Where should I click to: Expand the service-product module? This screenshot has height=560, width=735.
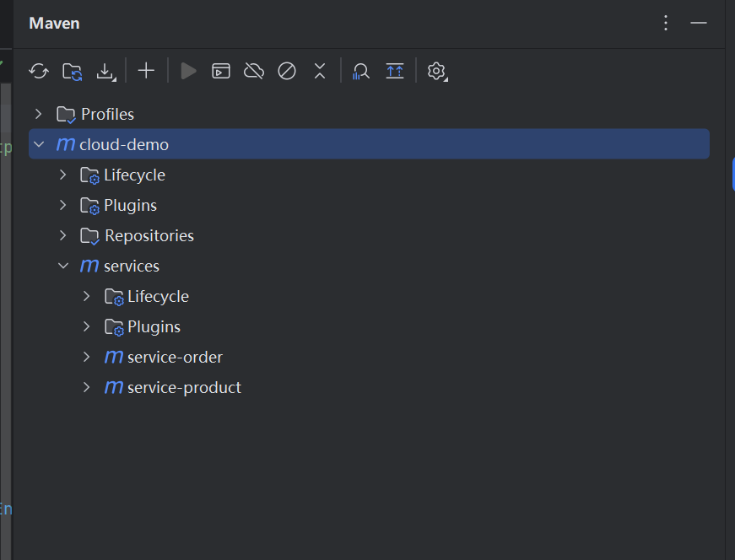(86, 388)
